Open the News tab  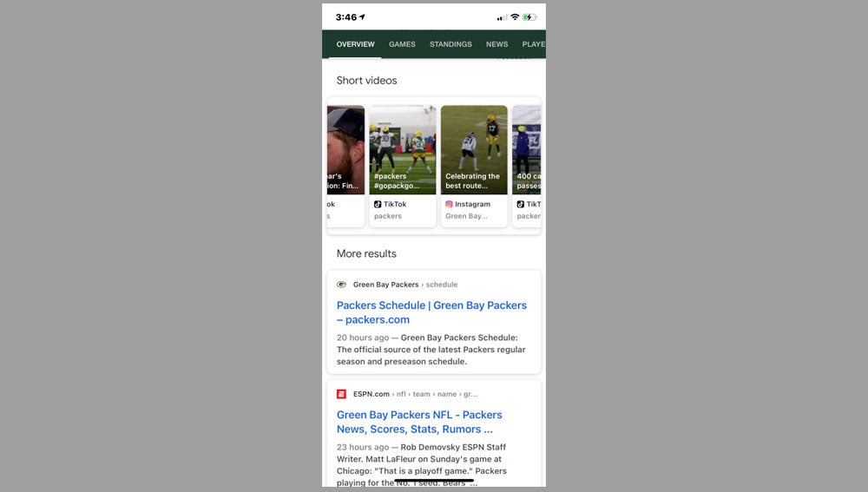point(496,44)
